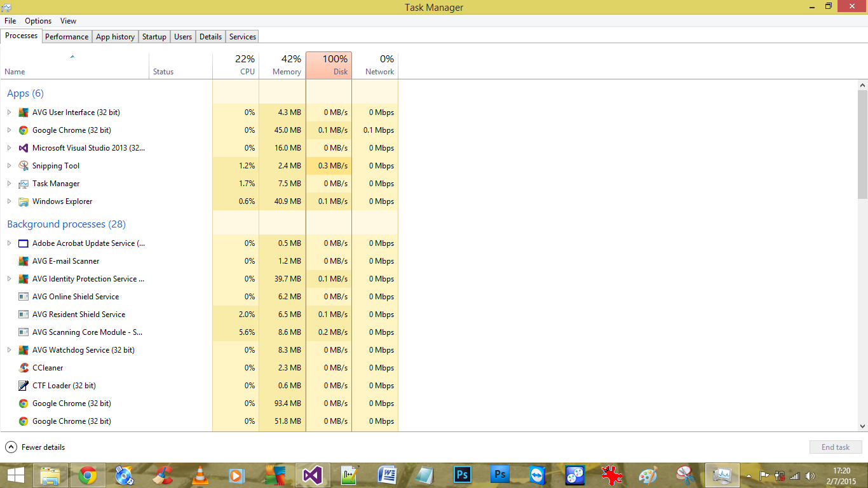868x488 pixels.
Task: Open the Users tab
Action: tap(183, 37)
